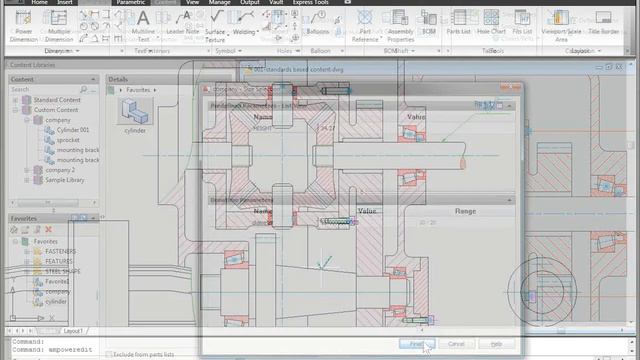This screenshot has width=640, height=360.
Task: Expand the Sample Library node
Action: tap(27, 180)
